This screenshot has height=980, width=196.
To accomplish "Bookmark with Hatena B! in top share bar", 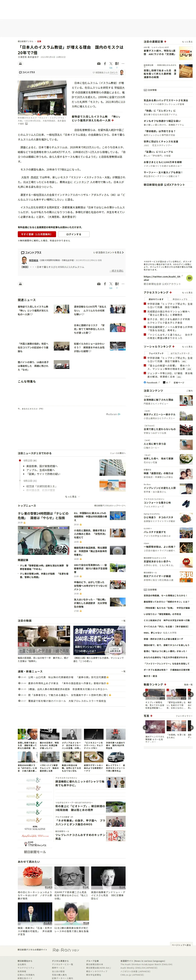I will [117, 64].
